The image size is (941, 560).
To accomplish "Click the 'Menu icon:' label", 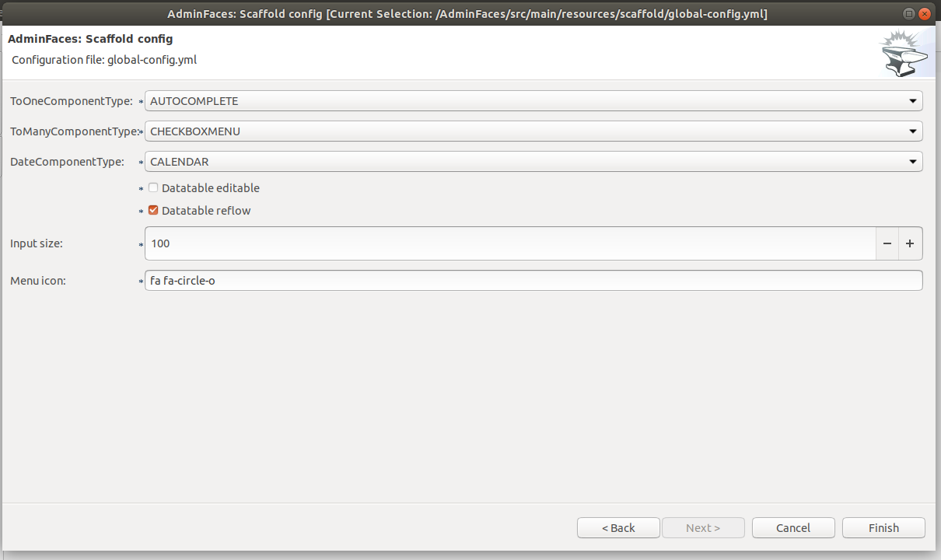I will [38, 281].
